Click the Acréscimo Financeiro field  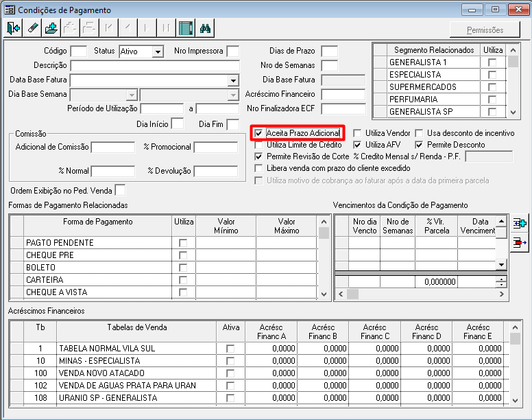pos(343,95)
